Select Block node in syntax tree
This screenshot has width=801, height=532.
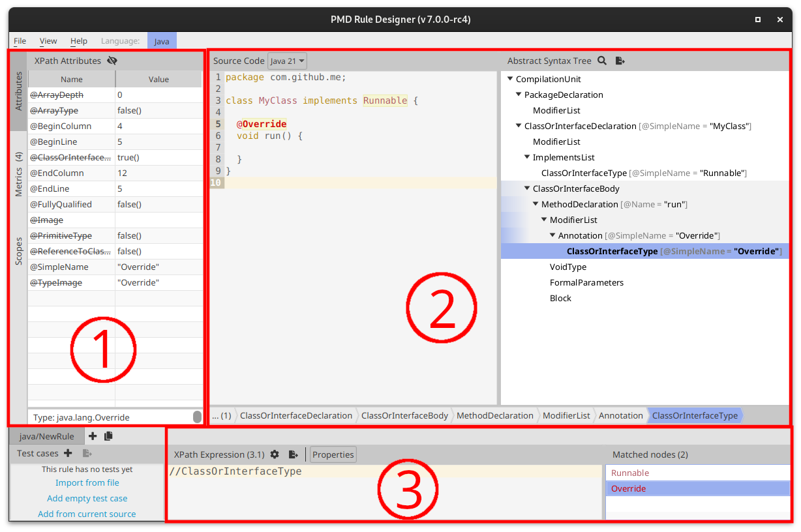[x=560, y=298]
